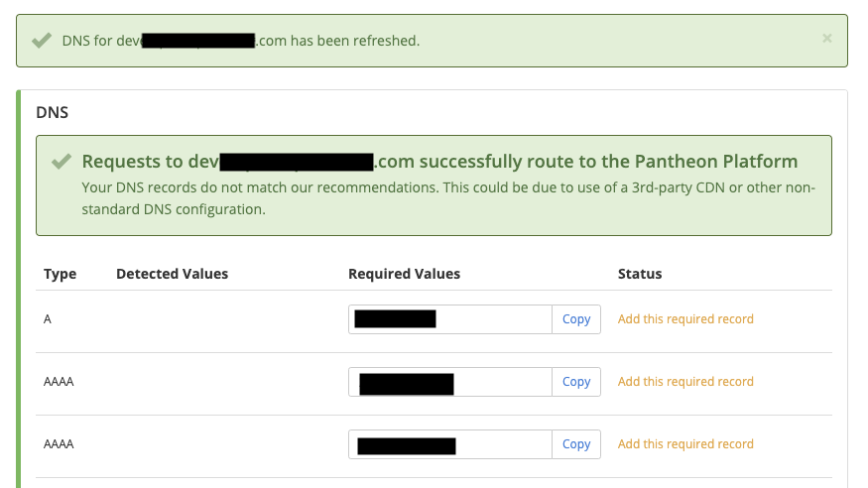This screenshot has width=868, height=488.
Task: Select the A record value field
Action: [x=450, y=319]
